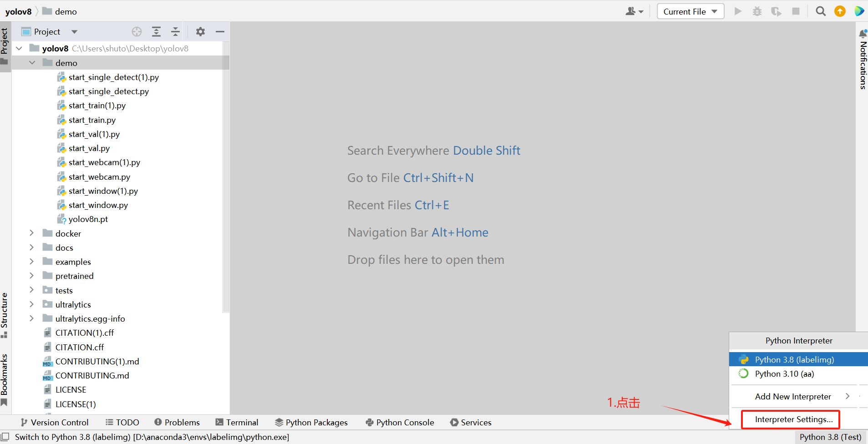Click the orange IDE update arrow icon

[840, 11]
